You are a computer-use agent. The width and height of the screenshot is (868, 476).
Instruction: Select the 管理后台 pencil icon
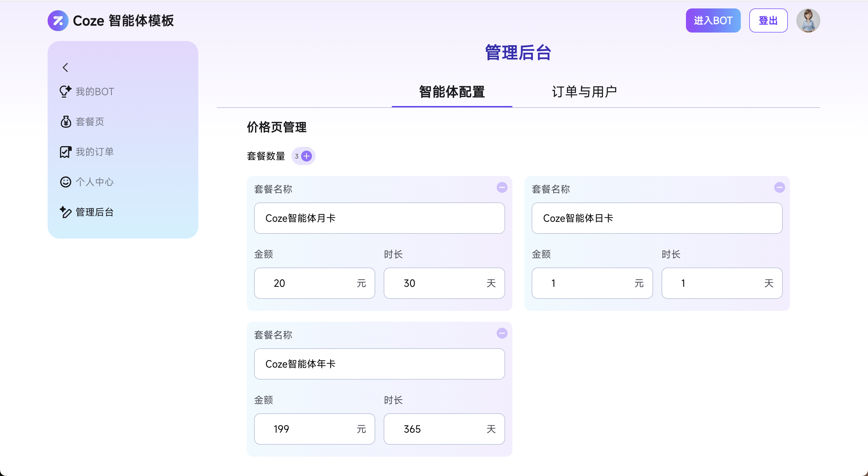coord(65,212)
